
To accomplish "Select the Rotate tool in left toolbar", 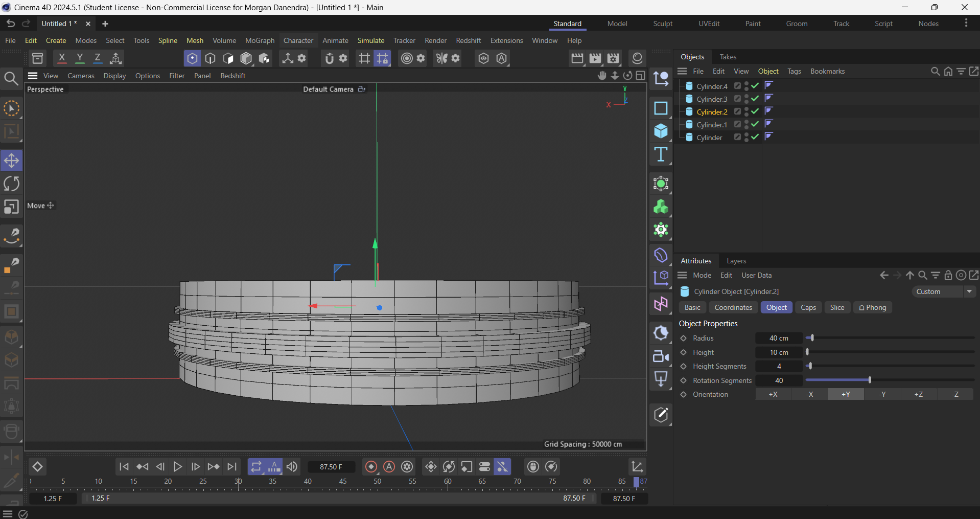I will [x=11, y=184].
